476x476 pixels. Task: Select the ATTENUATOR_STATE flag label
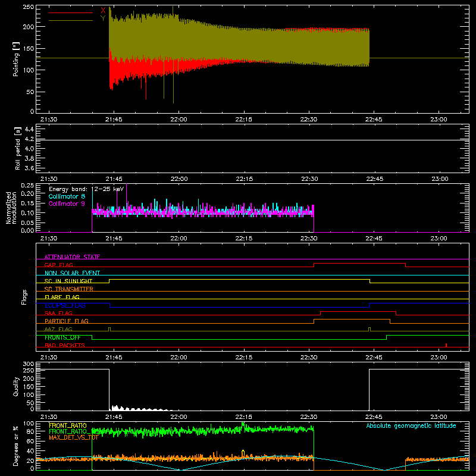(x=72, y=257)
